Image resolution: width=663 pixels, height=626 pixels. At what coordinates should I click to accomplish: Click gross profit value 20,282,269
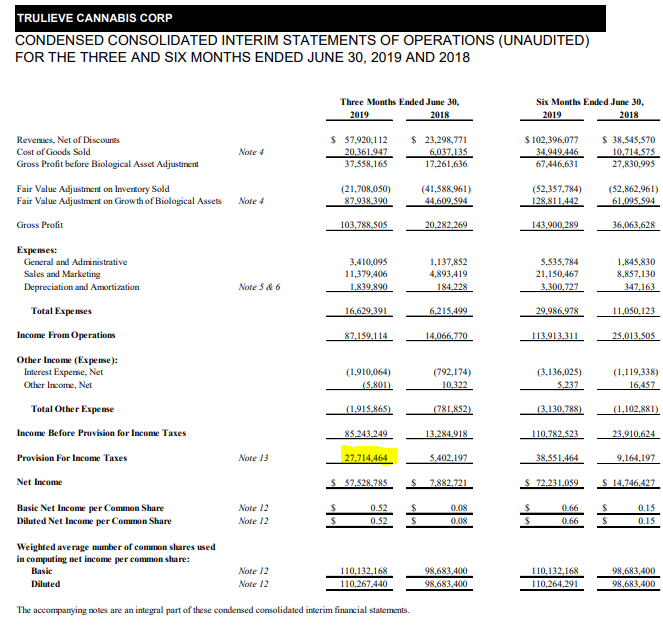[x=447, y=225]
